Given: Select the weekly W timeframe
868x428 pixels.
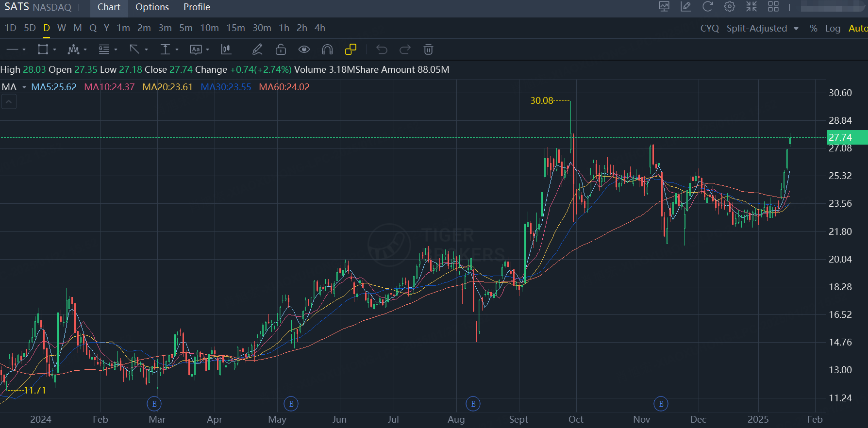Looking at the screenshot, I should coord(62,28).
